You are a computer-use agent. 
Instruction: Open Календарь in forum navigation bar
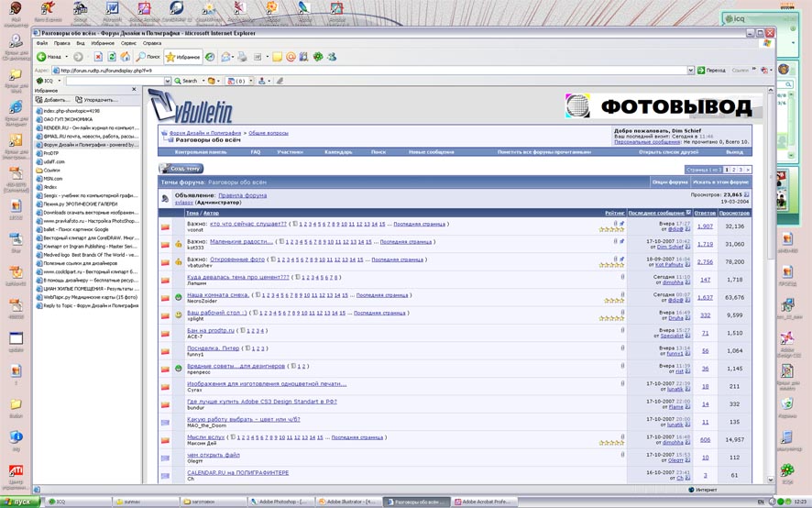[x=338, y=152]
